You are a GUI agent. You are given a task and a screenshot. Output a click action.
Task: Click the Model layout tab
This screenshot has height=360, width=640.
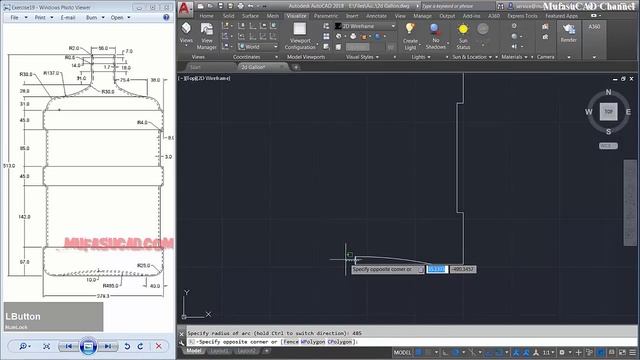pos(193,351)
